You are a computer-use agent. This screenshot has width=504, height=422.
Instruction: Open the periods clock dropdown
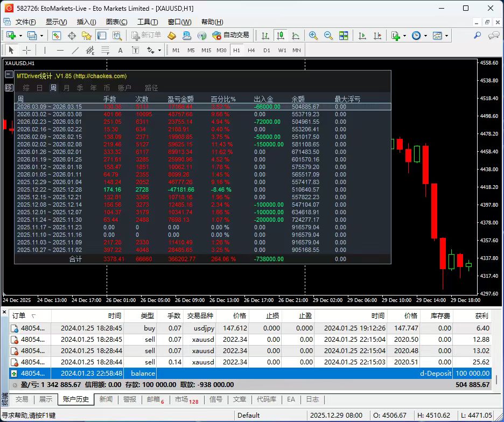pyautogui.click(x=425, y=36)
